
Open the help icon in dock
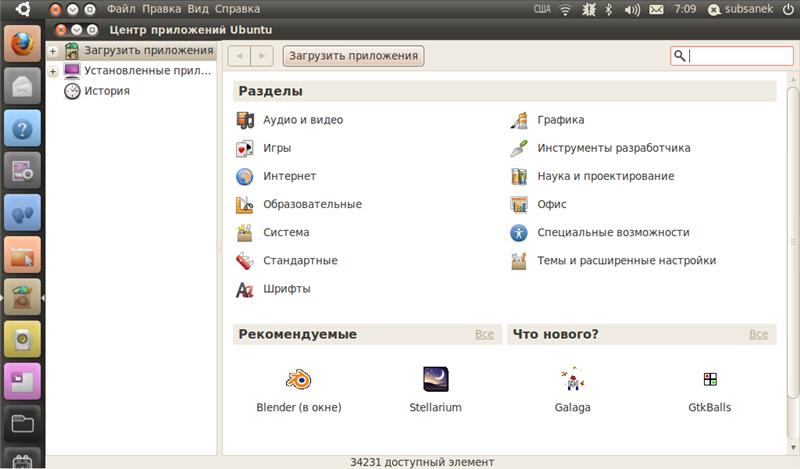pyautogui.click(x=22, y=128)
